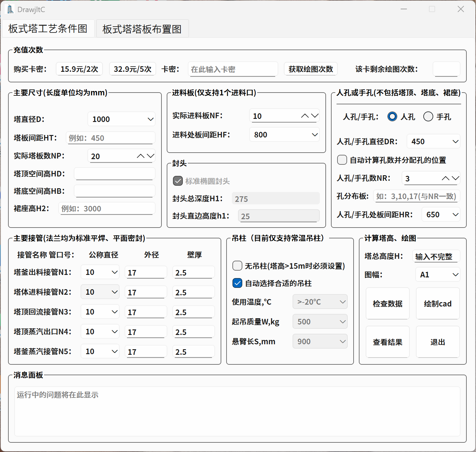Click the 封头总深度H1 field

pos(276,198)
